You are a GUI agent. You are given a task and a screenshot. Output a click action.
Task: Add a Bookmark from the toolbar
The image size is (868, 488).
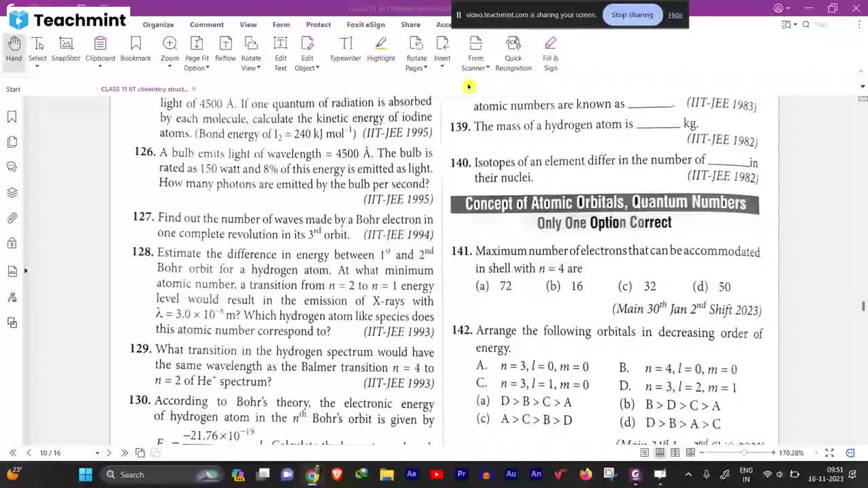tap(136, 49)
